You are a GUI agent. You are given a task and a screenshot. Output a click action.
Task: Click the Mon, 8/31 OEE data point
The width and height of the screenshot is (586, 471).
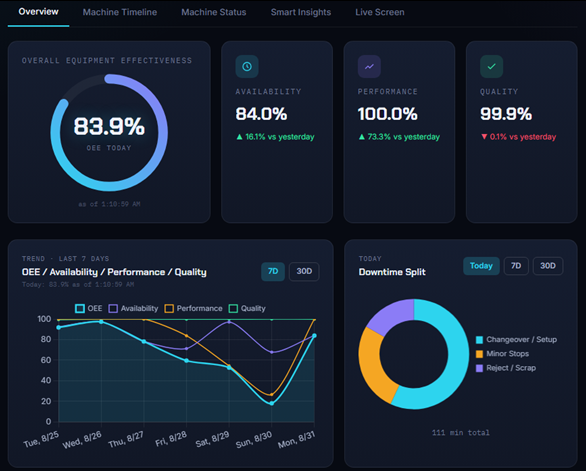(315, 336)
